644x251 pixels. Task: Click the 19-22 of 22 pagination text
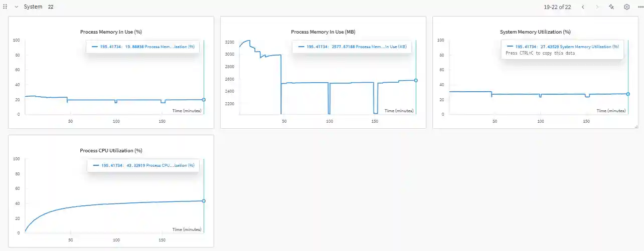pos(557,7)
